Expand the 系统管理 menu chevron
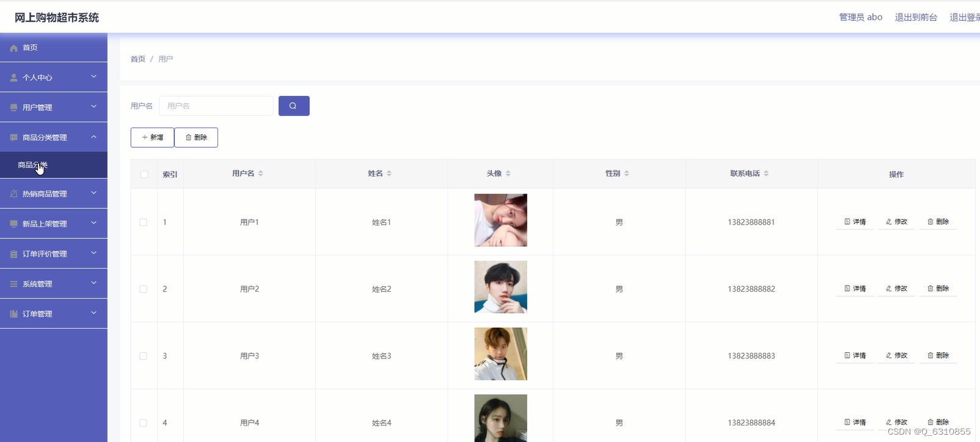The height and width of the screenshot is (442, 980). (x=93, y=283)
